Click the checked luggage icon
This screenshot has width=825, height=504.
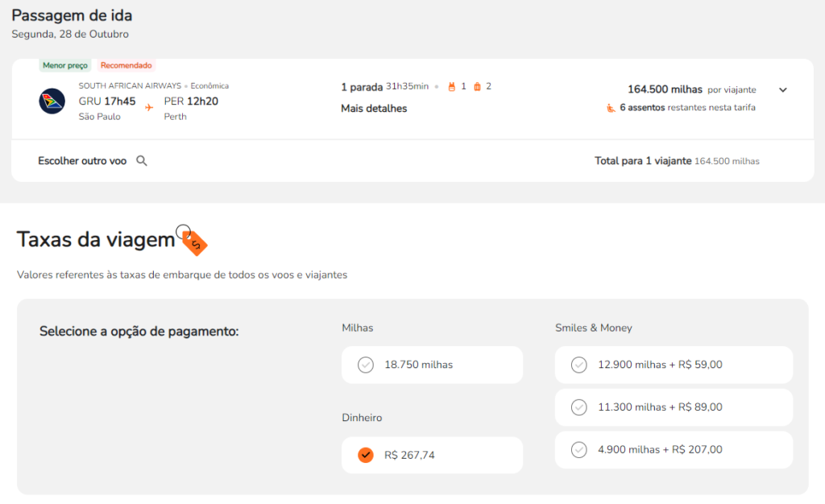[477, 86]
